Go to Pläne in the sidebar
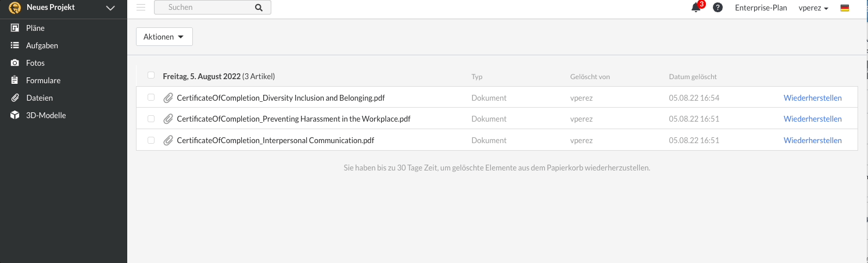 (35, 28)
